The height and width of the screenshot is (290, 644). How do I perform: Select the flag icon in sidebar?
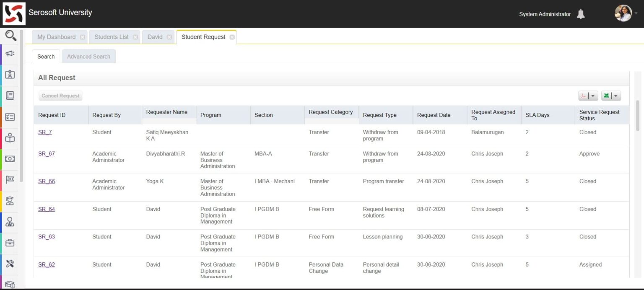coord(10,179)
